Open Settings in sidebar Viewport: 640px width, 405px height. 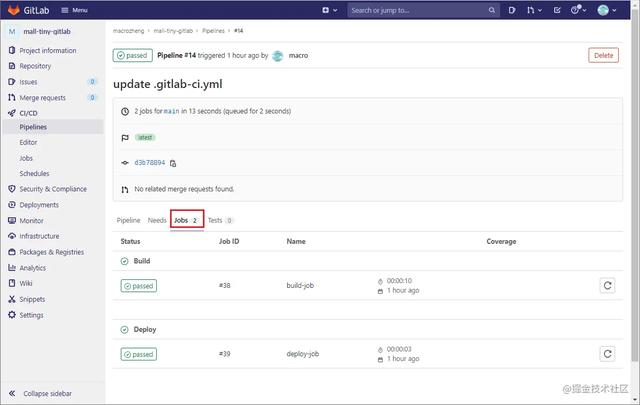point(31,315)
